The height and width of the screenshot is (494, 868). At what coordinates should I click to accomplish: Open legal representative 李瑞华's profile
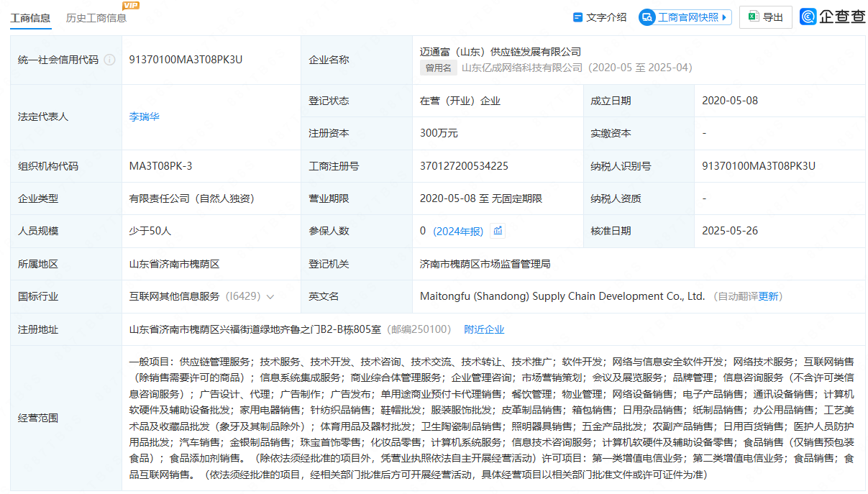(x=144, y=116)
